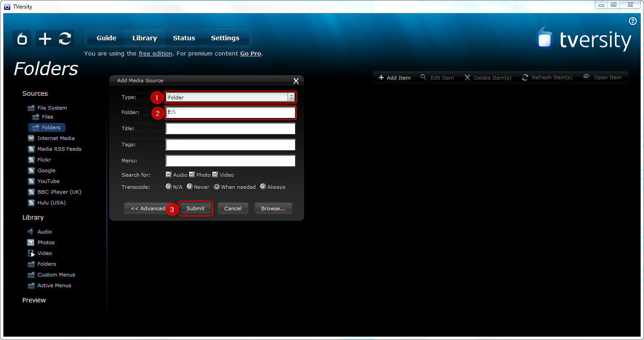Open Media RSS Feeds from Sources
The height and width of the screenshot is (340, 644).
tap(59, 149)
